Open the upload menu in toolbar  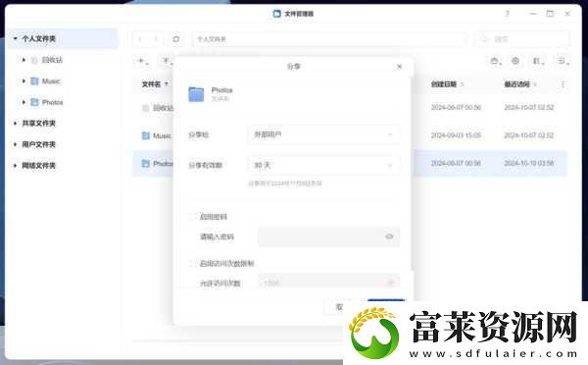pyautogui.click(x=167, y=61)
